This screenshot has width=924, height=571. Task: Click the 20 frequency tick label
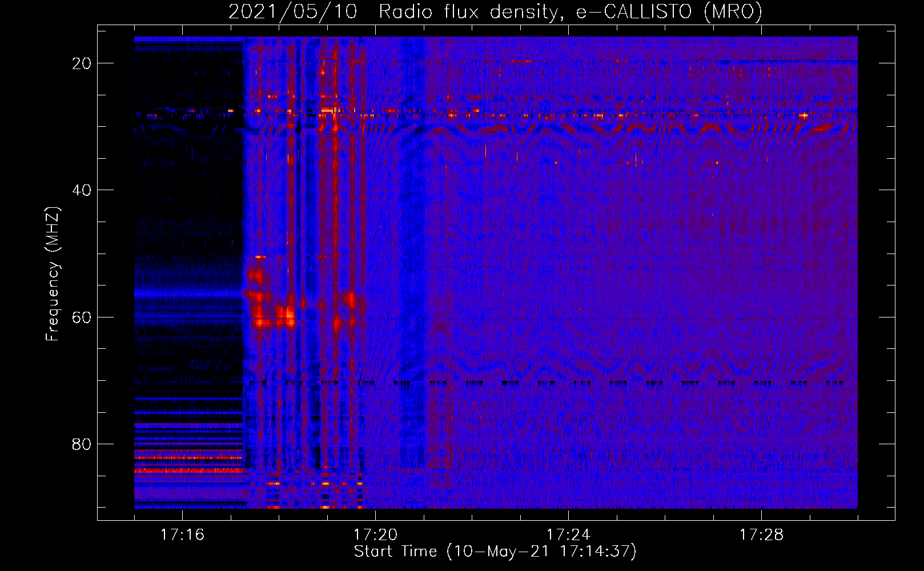click(82, 63)
